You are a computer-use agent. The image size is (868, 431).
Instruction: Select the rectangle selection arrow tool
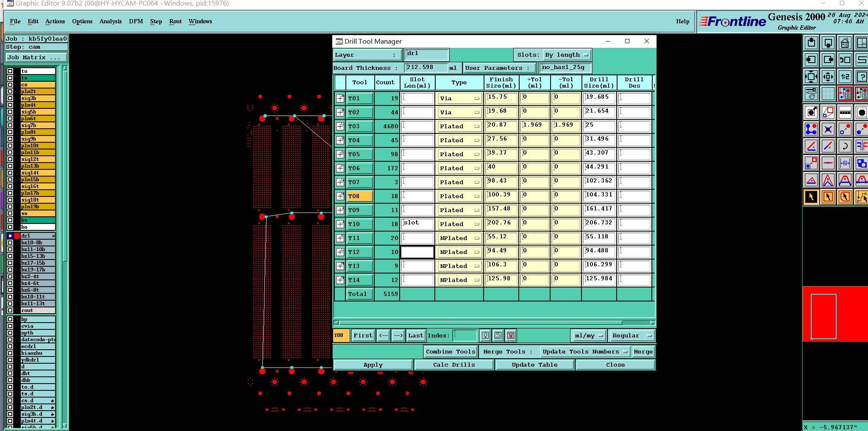point(828,197)
